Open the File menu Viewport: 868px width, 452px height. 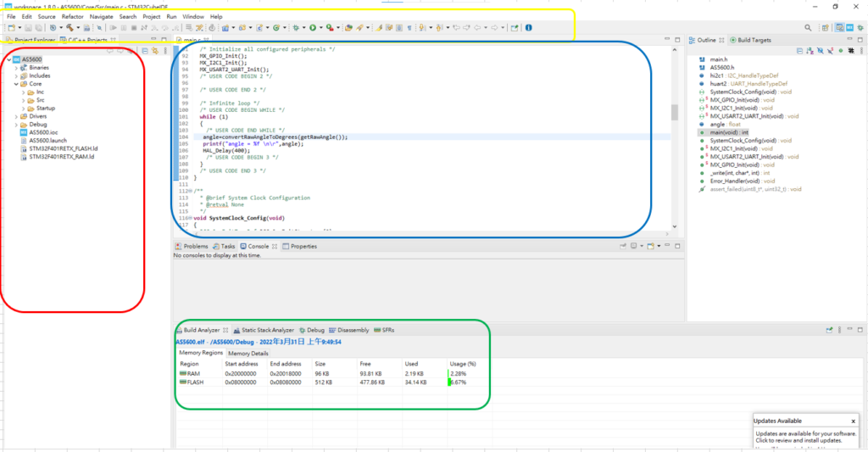coord(11,17)
